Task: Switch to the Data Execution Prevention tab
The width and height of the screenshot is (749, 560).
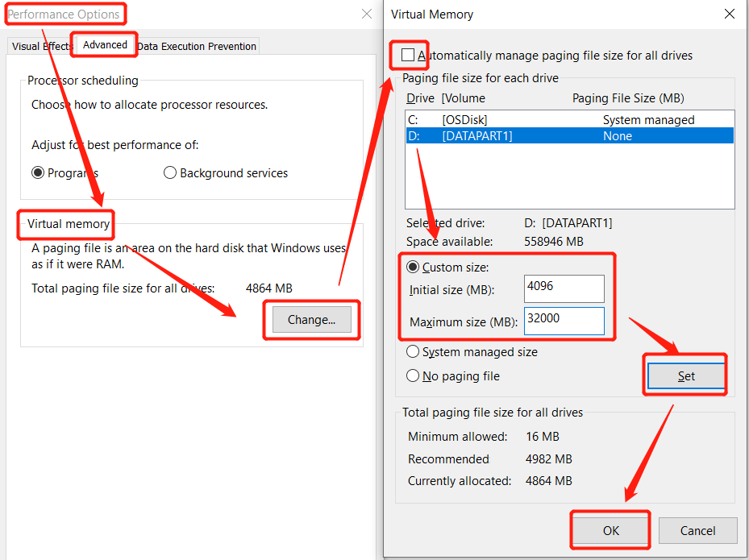Action: (197, 46)
